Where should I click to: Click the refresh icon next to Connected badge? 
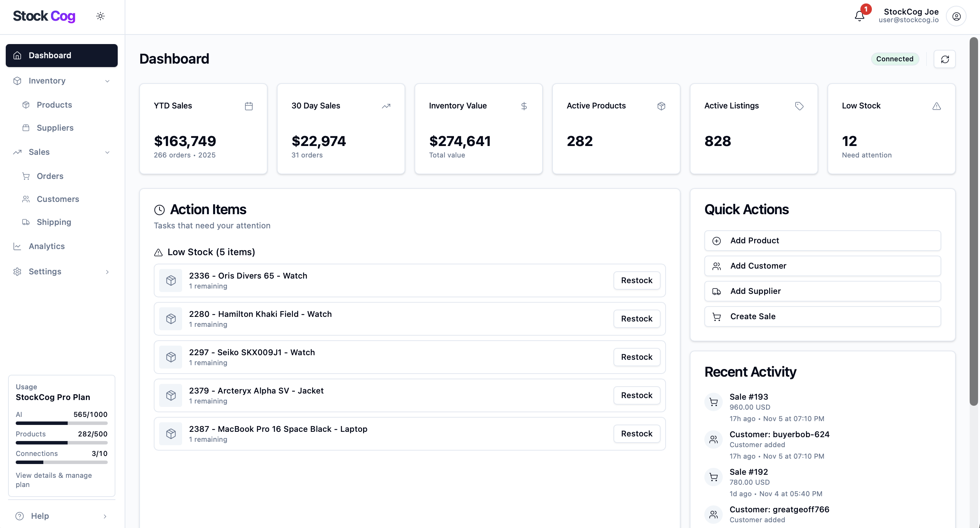pos(944,59)
